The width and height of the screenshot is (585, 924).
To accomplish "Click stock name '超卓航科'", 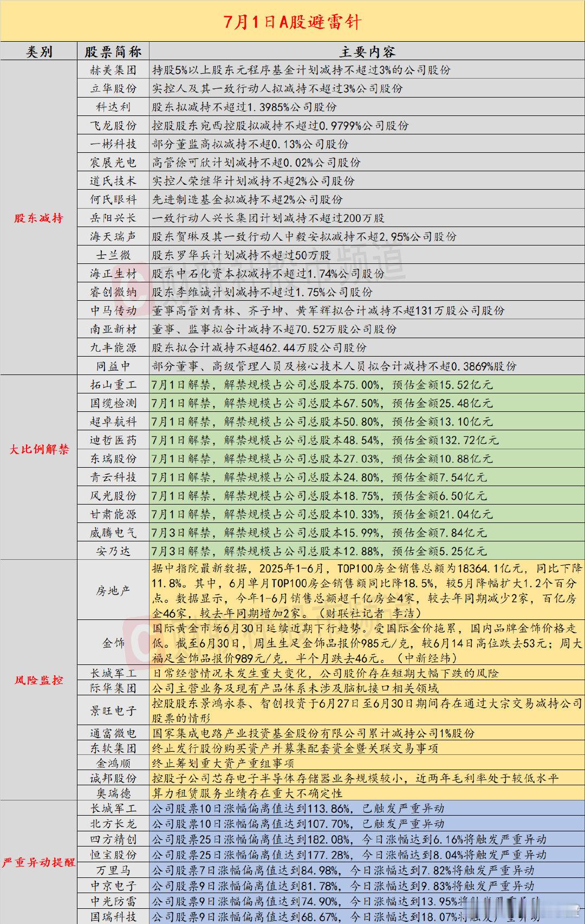I will point(113,422).
